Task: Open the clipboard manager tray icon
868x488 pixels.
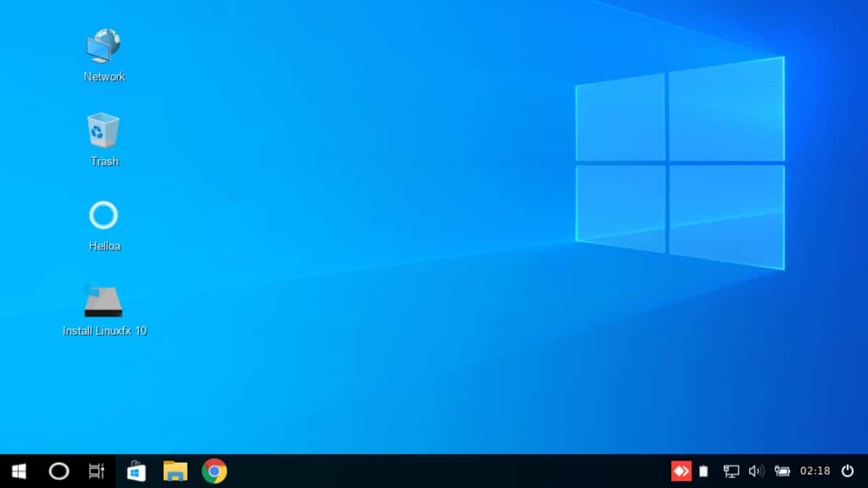Action: [x=704, y=471]
